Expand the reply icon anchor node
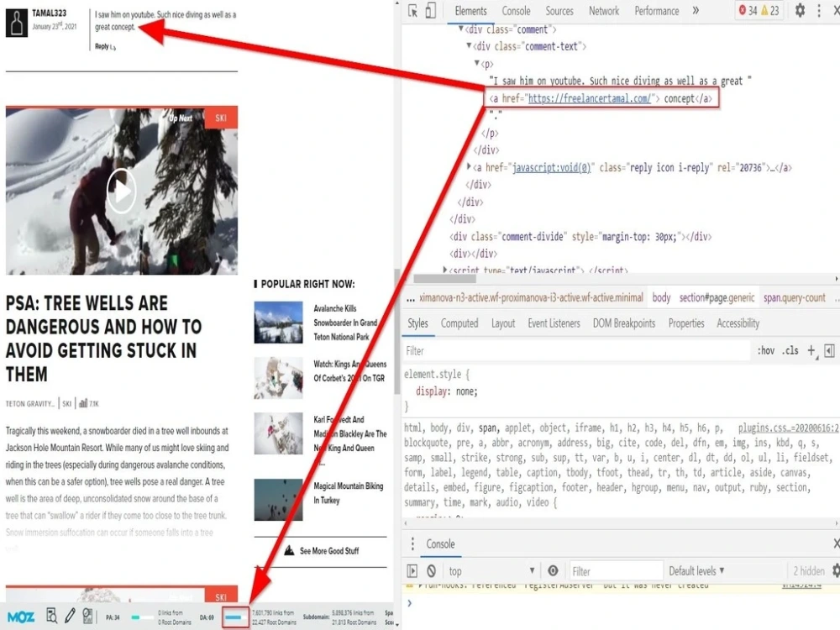This screenshot has height=630, width=840. [x=469, y=166]
